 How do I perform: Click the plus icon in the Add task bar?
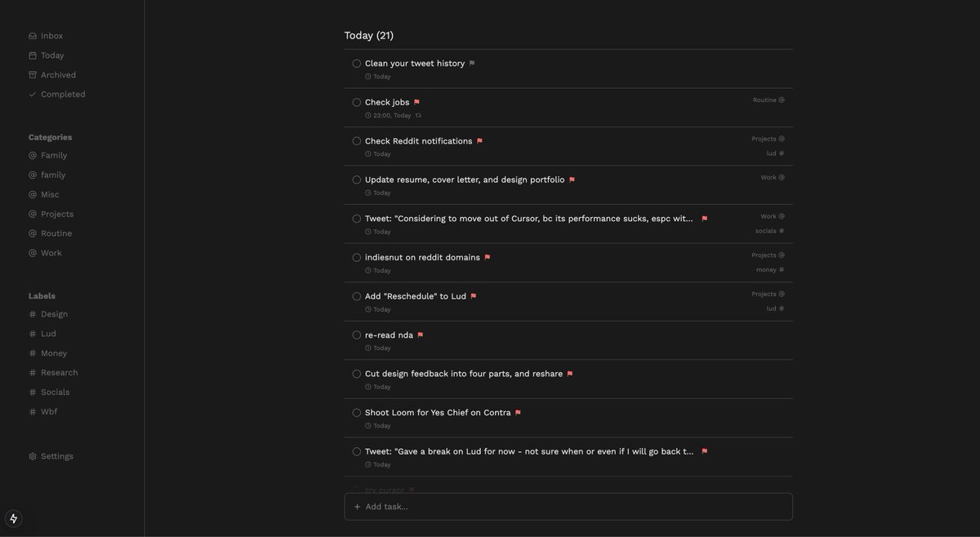pyautogui.click(x=355, y=504)
